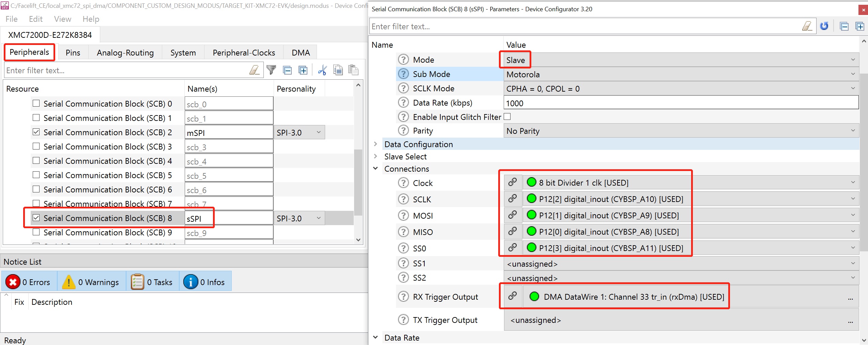This screenshot has height=345, width=868.
Task: Expand all parameter groups icon
Action: (860, 26)
